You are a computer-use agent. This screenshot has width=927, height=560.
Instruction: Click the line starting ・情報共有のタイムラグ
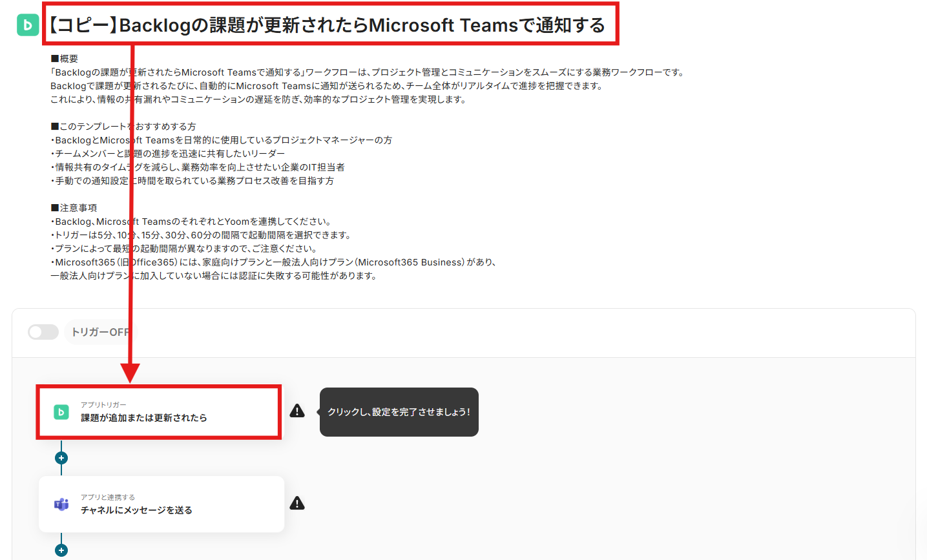(198, 167)
